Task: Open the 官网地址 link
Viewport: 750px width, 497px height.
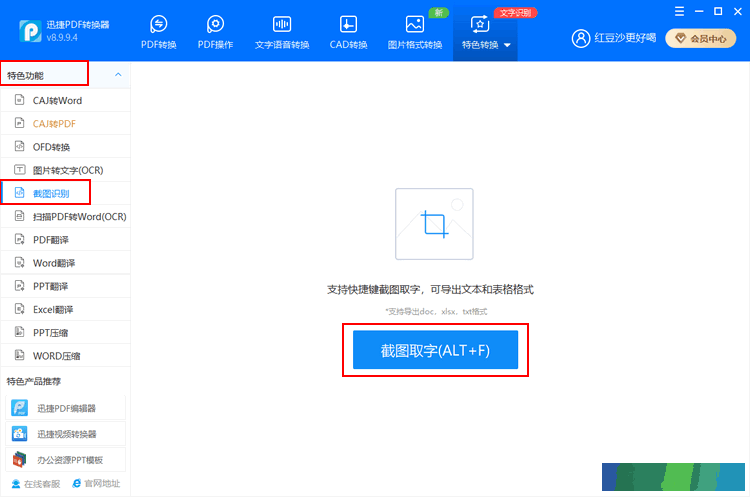Action: tap(96, 484)
